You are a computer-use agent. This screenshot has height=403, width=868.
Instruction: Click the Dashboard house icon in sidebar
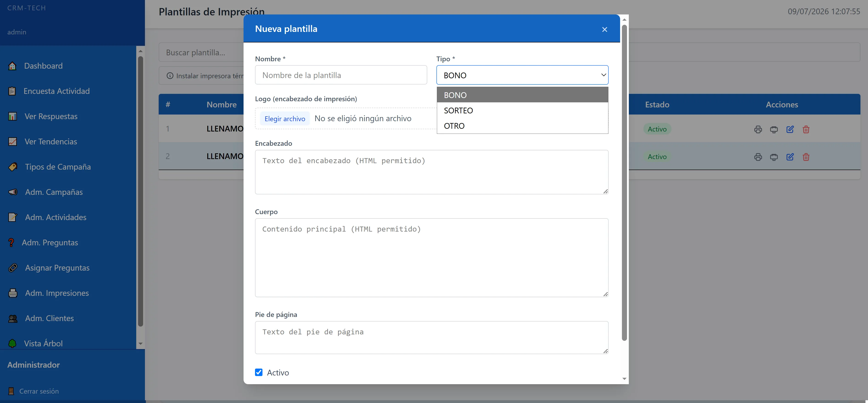[12, 66]
